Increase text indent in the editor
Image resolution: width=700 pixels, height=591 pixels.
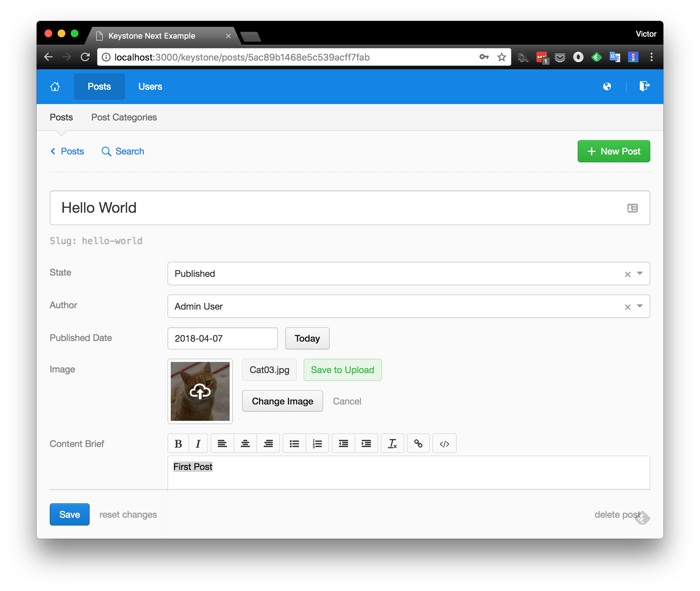pos(366,443)
